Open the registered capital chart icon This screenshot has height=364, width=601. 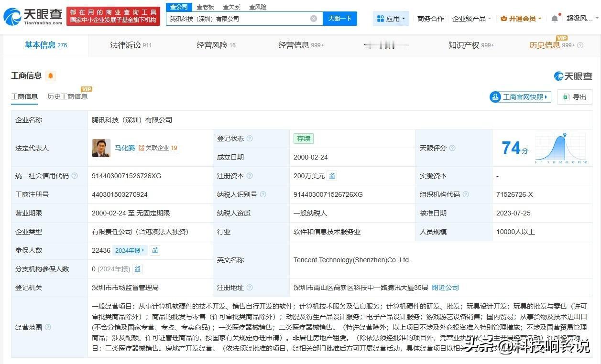[x=332, y=176]
